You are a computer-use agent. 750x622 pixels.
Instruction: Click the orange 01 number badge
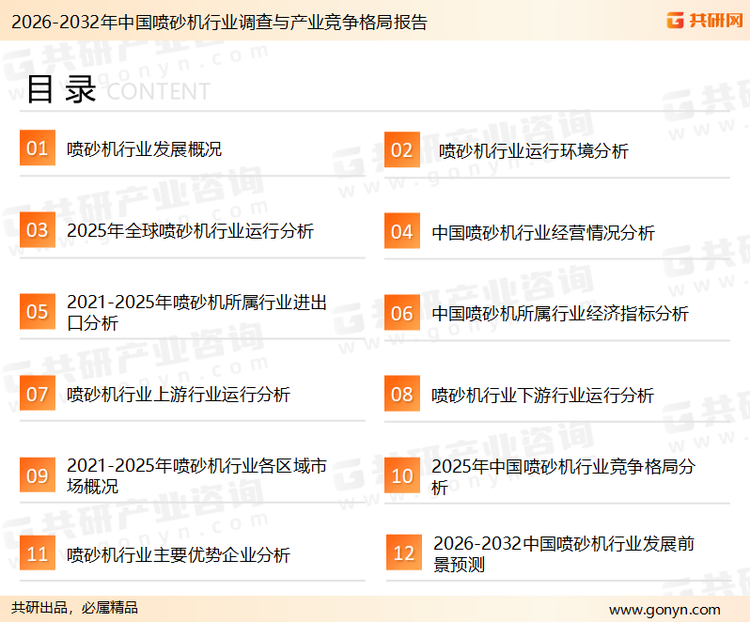(37, 149)
